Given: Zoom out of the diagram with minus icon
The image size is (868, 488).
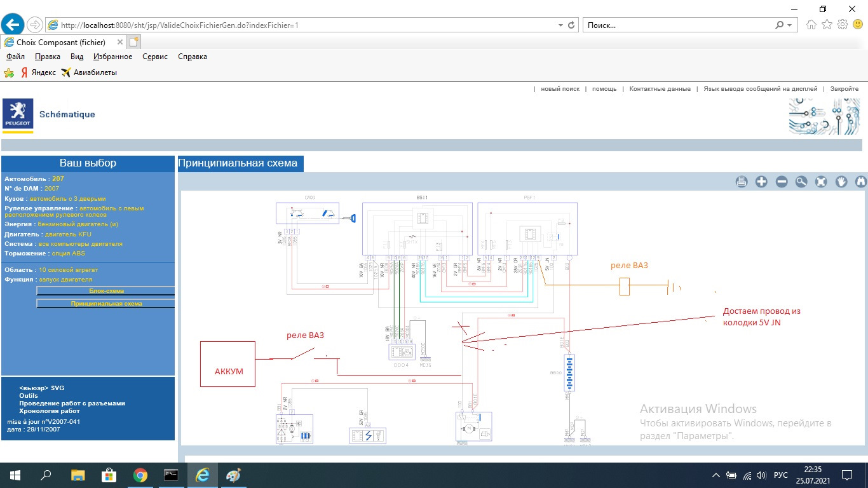Looking at the screenshot, I should [x=782, y=182].
